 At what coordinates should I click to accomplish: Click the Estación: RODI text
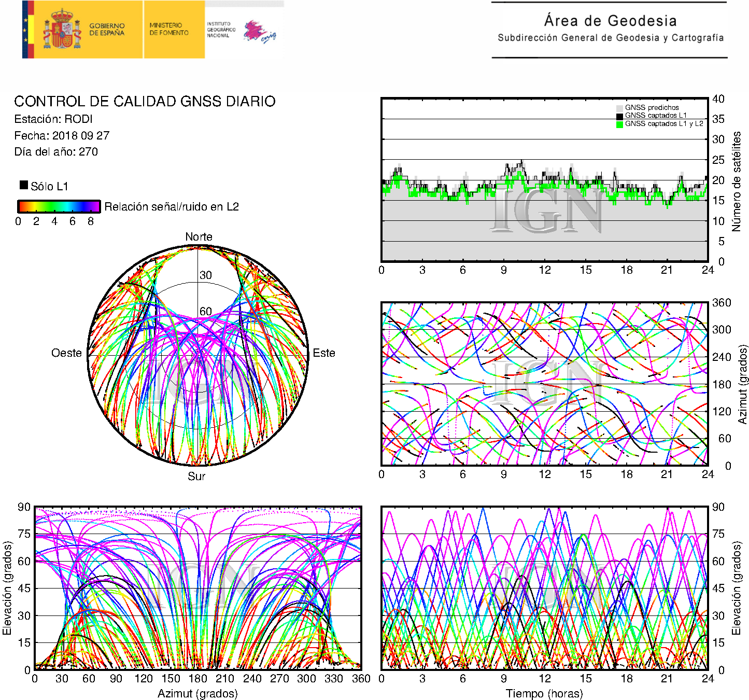[x=53, y=119]
